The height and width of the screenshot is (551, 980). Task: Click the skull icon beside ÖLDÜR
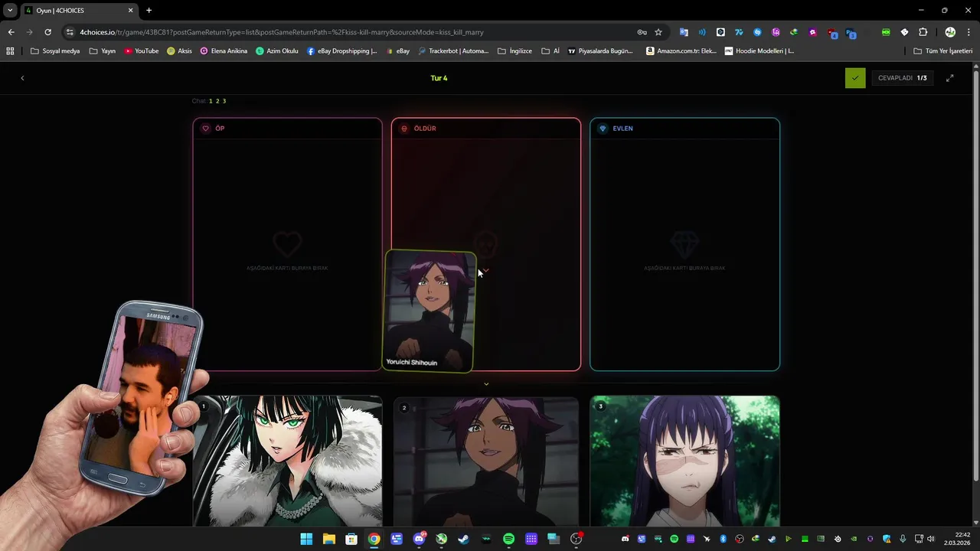tap(404, 129)
